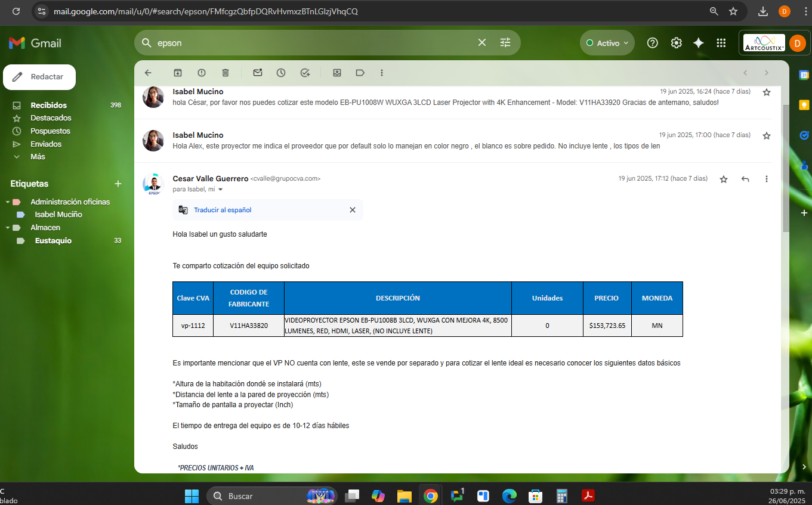Open File Explorer from taskbar
812x505 pixels.
point(405,495)
